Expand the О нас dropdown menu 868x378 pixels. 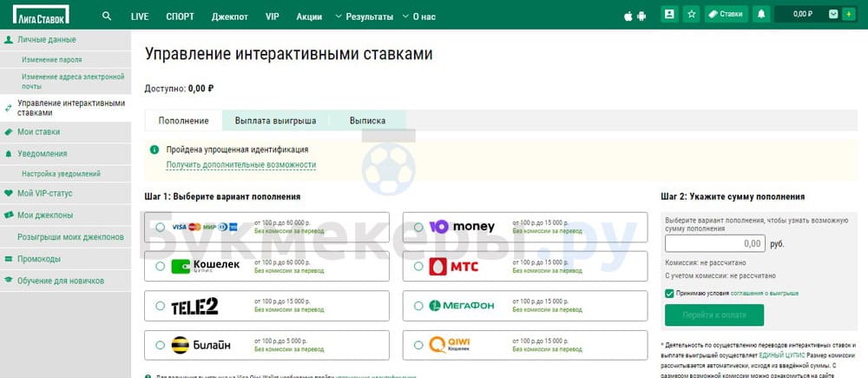[x=419, y=17]
